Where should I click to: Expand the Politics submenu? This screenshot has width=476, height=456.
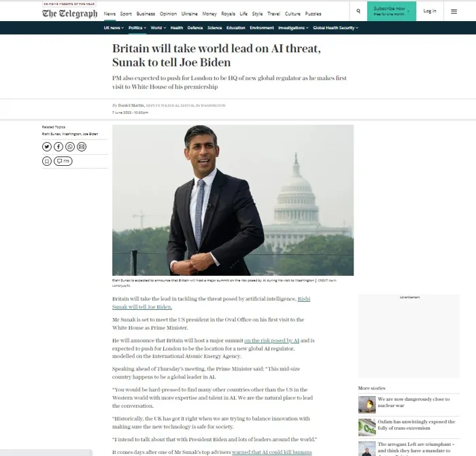(x=137, y=28)
